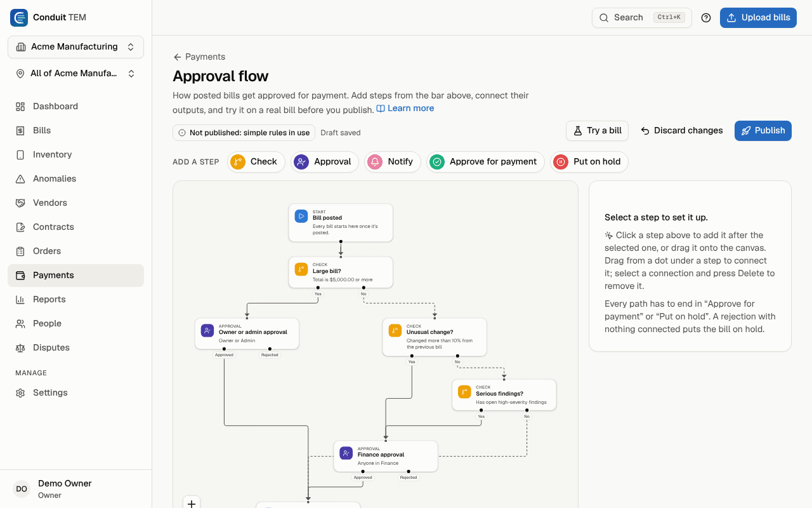This screenshot has height=508, width=812.
Task: Add an Approve for payment step
Action: coord(486,162)
